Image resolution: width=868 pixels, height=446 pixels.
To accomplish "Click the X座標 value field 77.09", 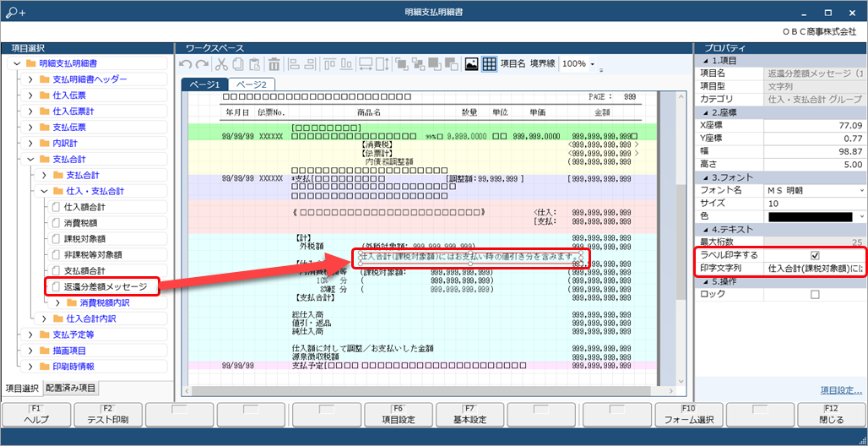I will 815,125.
